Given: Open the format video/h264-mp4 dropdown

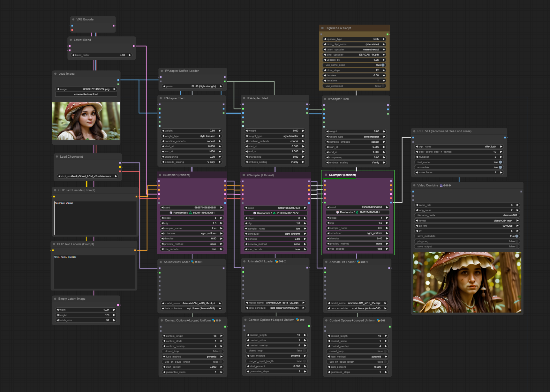Looking at the screenshot, I should pyautogui.click(x=467, y=221).
